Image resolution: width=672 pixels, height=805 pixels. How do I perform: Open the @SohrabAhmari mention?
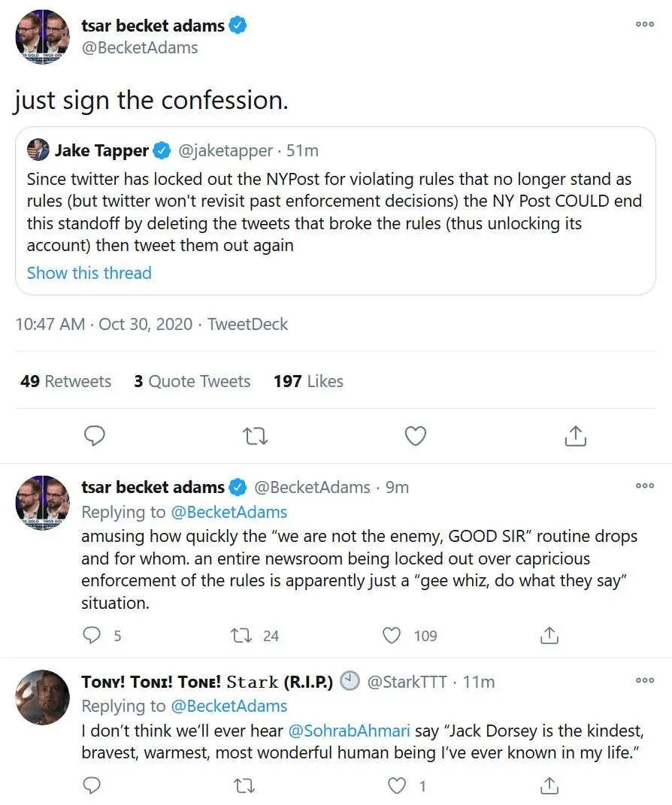(x=347, y=731)
